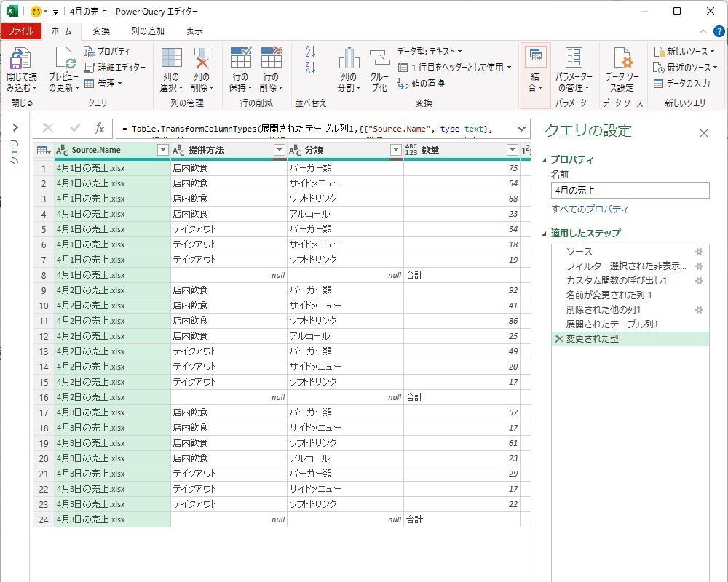Viewport: 728px width, 582px height.
Task: Expand the クエリ pane on left
Action: click(x=15, y=128)
